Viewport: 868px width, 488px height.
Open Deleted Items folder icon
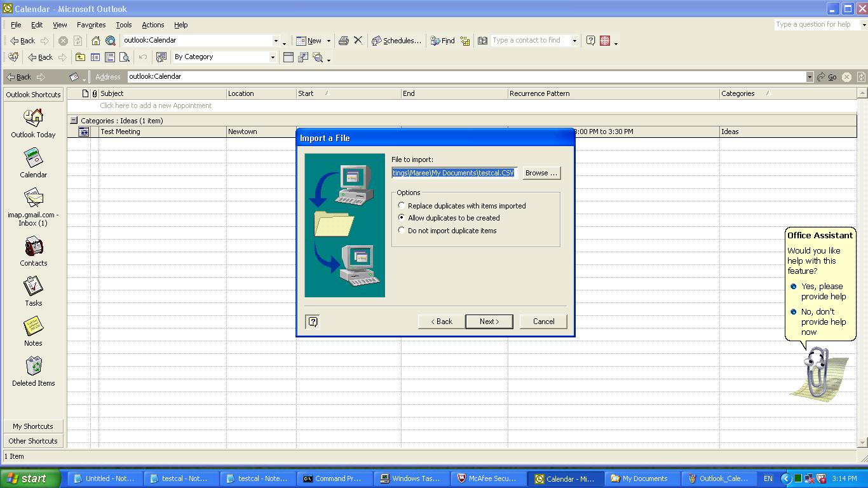[33, 367]
